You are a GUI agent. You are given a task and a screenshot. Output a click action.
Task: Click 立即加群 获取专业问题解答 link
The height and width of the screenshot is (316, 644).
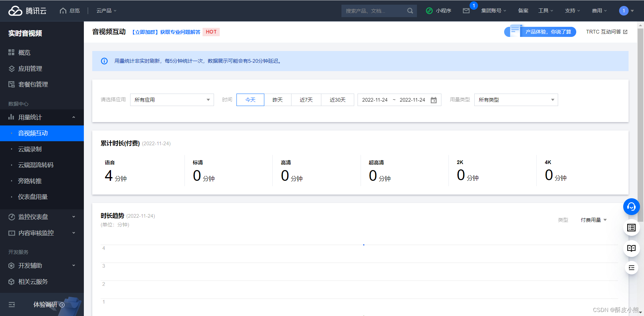click(166, 32)
